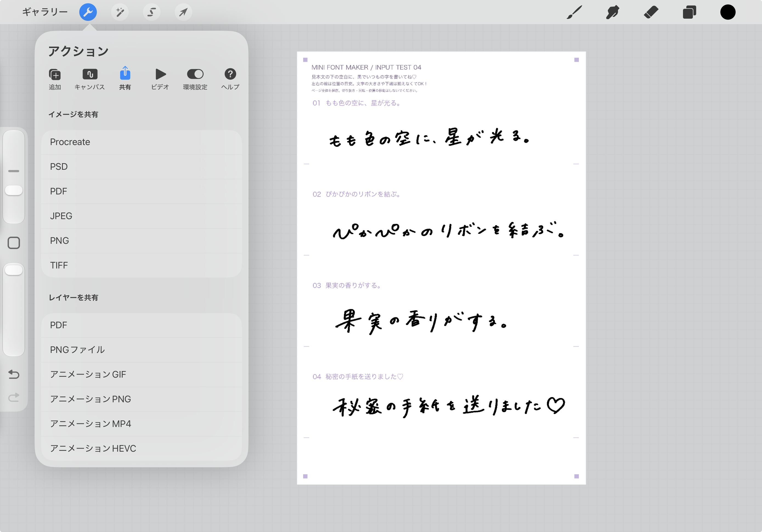Activate the Transform arrow tool

(184, 12)
